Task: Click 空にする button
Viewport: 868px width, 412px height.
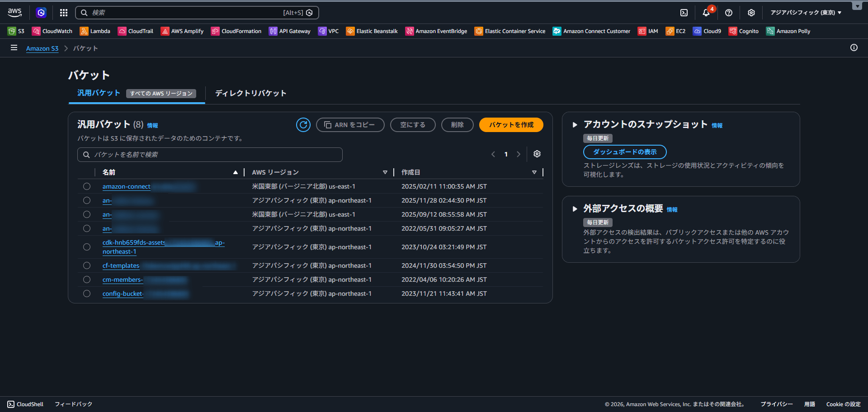Action: (x=413, y=125)
